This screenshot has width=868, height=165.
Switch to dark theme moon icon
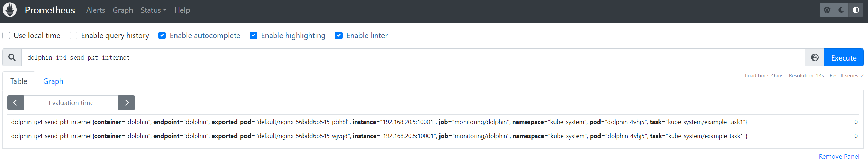[841, 10]
